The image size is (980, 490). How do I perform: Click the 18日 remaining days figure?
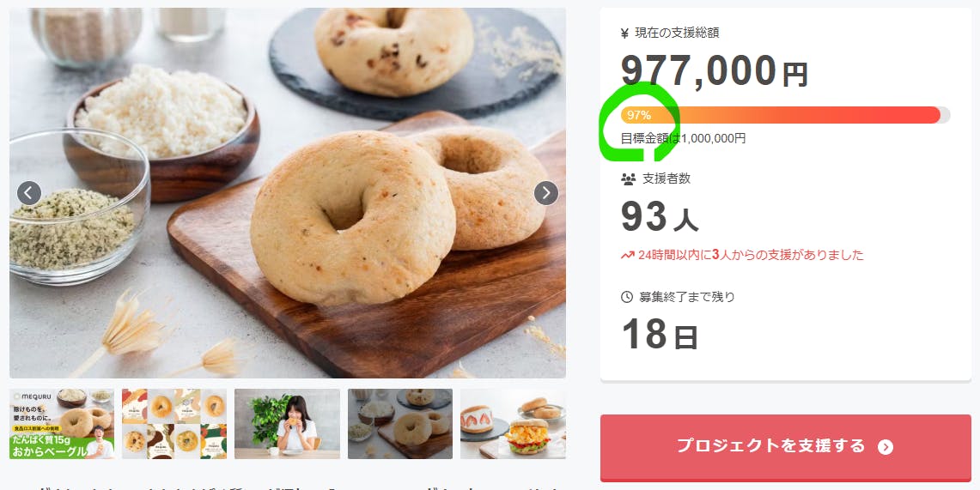(660, 335)
